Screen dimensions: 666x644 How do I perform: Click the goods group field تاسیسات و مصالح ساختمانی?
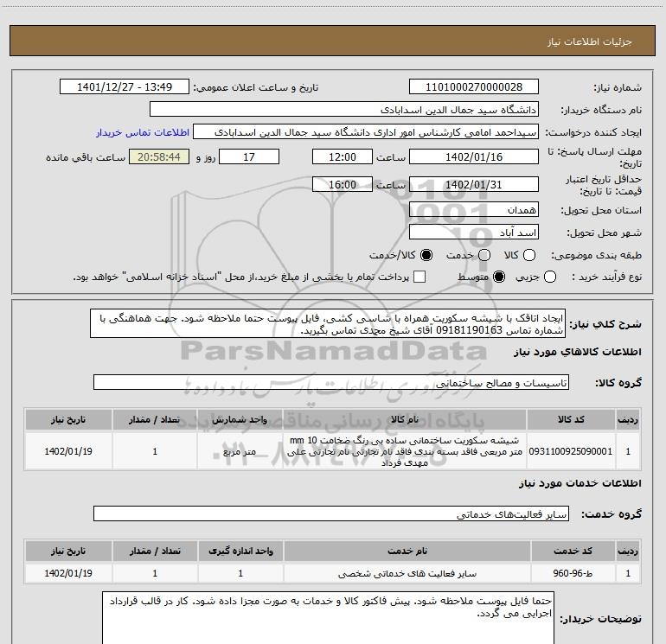[331, 382]
